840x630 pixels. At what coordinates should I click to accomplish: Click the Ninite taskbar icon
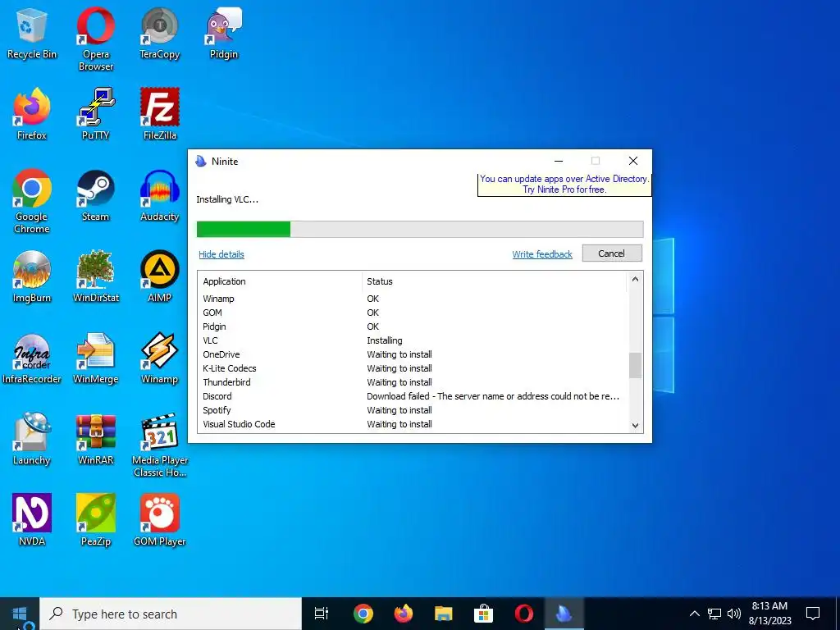pyautogui.click(x=564, y=614)
